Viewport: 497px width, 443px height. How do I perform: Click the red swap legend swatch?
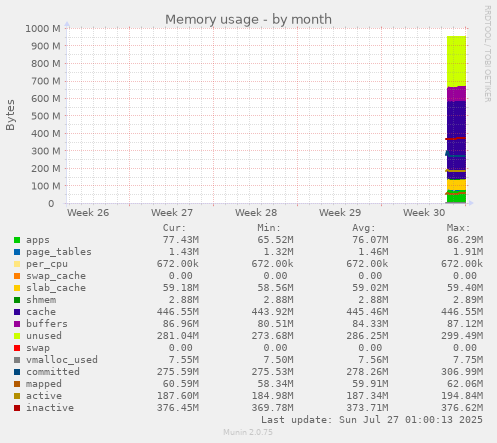[x=17, y=348]
